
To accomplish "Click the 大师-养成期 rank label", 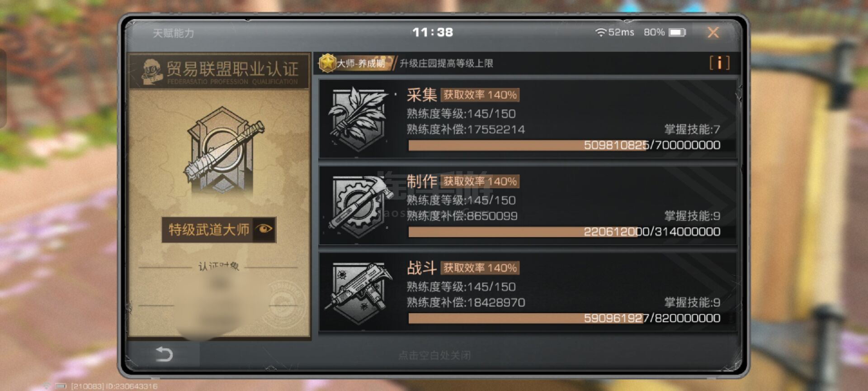I will (x=360, y=63).
